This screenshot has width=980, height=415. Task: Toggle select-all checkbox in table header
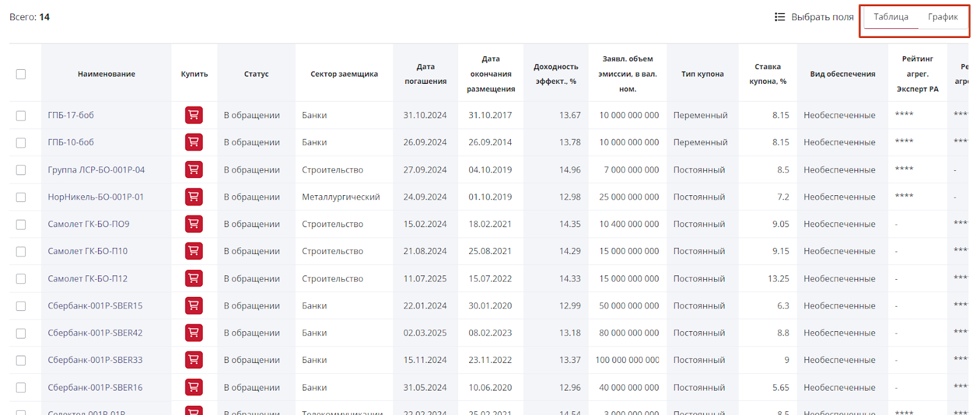point(21,74)
